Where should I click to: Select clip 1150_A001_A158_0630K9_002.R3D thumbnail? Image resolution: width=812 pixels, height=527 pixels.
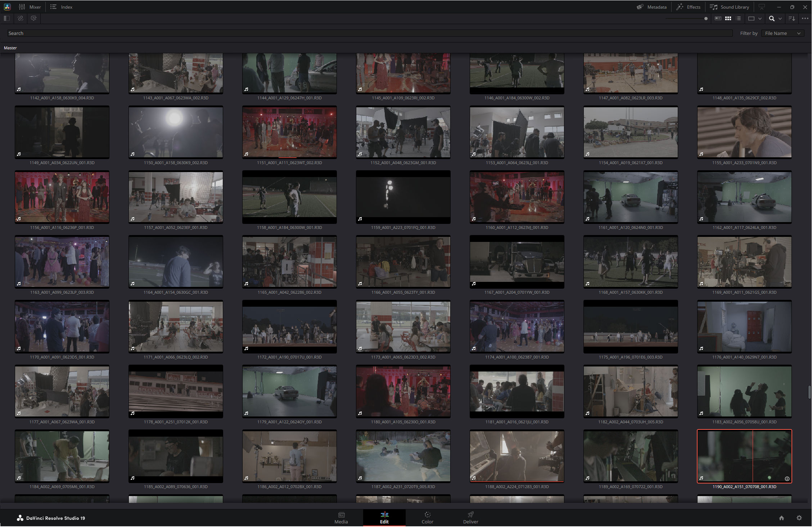(176, 132)
